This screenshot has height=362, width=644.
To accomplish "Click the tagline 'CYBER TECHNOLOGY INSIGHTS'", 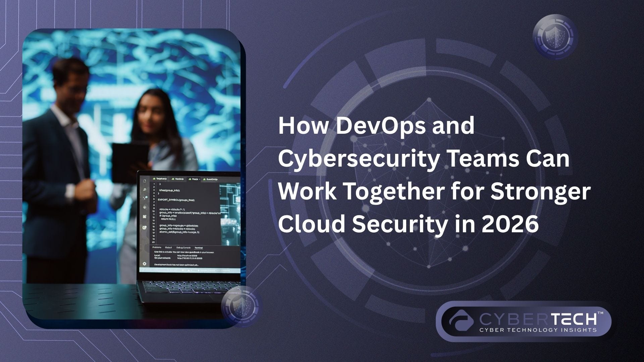I will 538,330.
